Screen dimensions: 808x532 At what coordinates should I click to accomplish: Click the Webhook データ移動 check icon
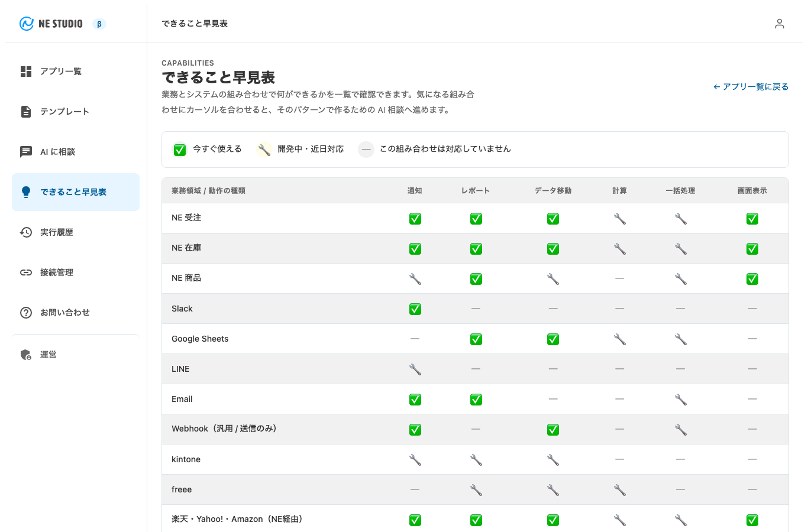(x=553, y=430)
